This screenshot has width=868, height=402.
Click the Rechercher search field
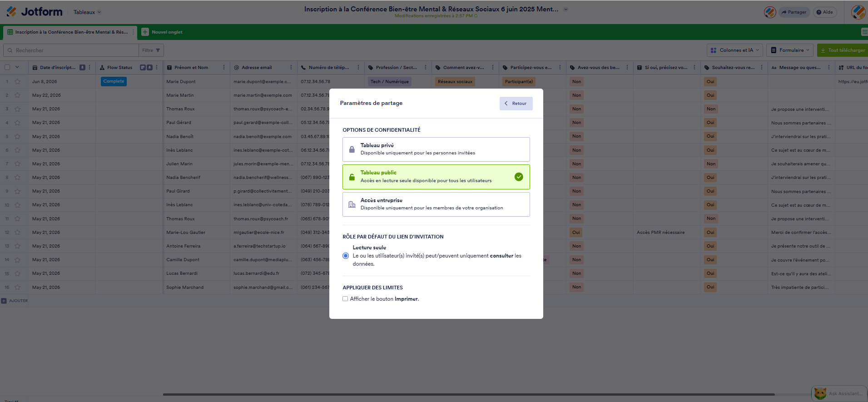click(71, 50)
